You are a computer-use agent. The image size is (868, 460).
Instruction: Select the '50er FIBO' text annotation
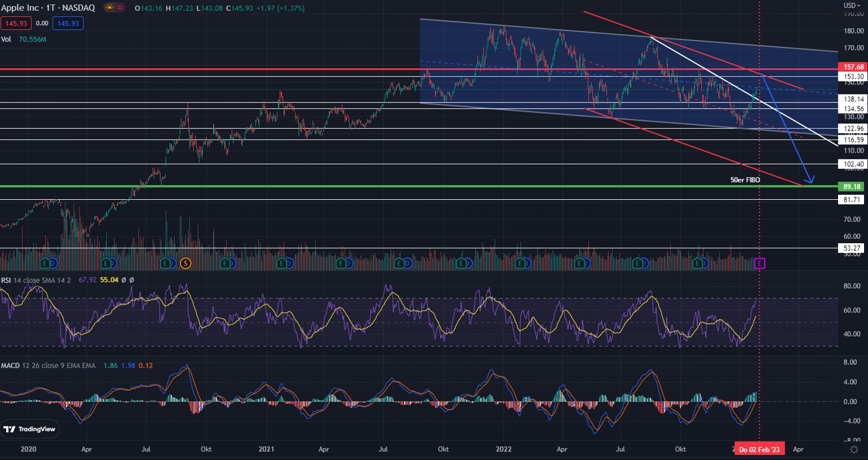(745, 180)
